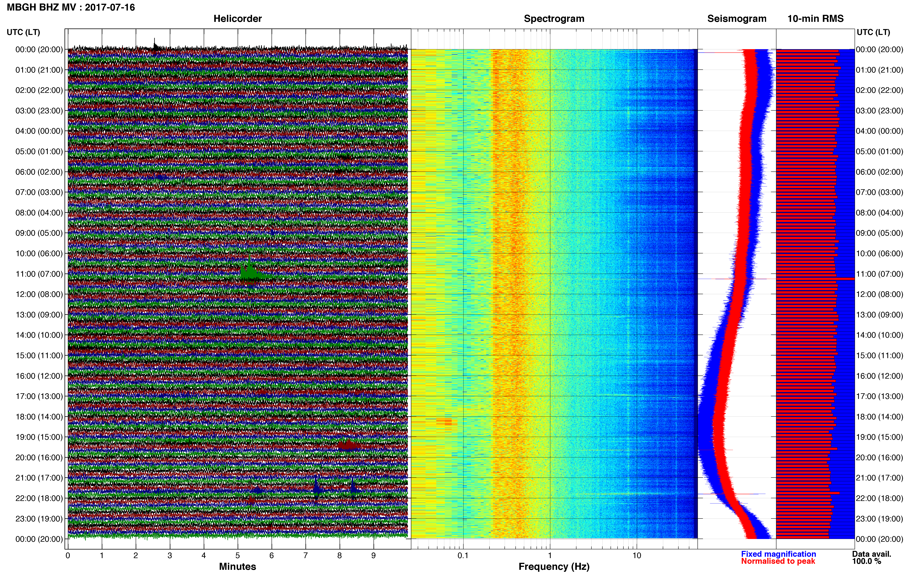
Task: Click the dark red event burst near 19:30
Action: coord(348,445)
